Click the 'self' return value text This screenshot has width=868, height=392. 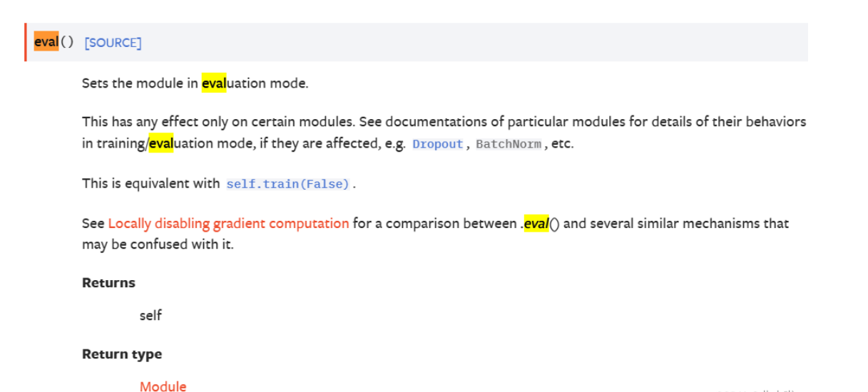click(150, 314)
